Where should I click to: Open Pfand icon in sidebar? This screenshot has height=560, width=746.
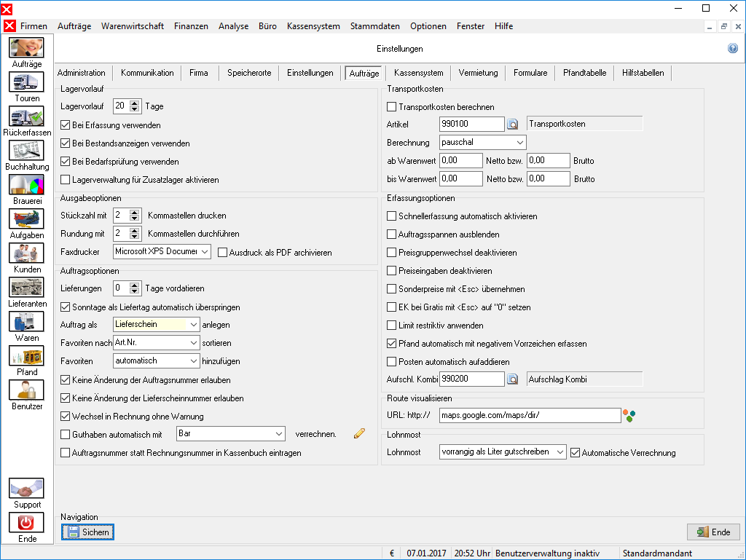point(27,355)
